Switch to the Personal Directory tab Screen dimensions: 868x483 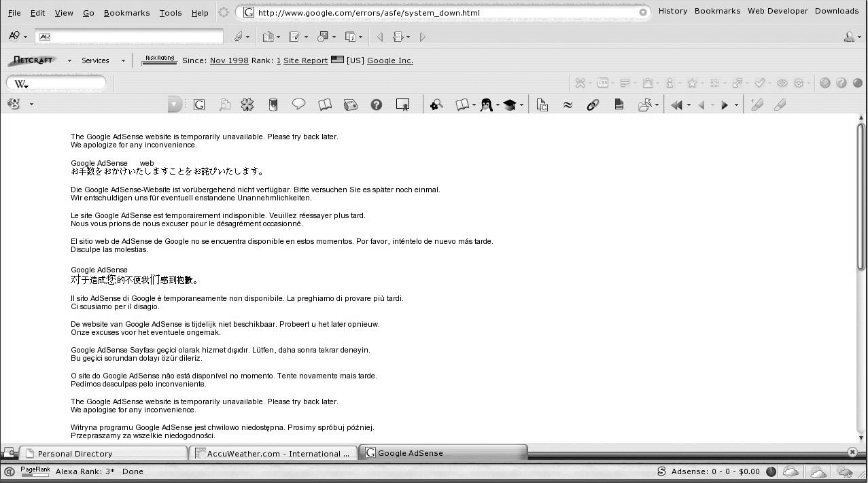coord(103,453)
